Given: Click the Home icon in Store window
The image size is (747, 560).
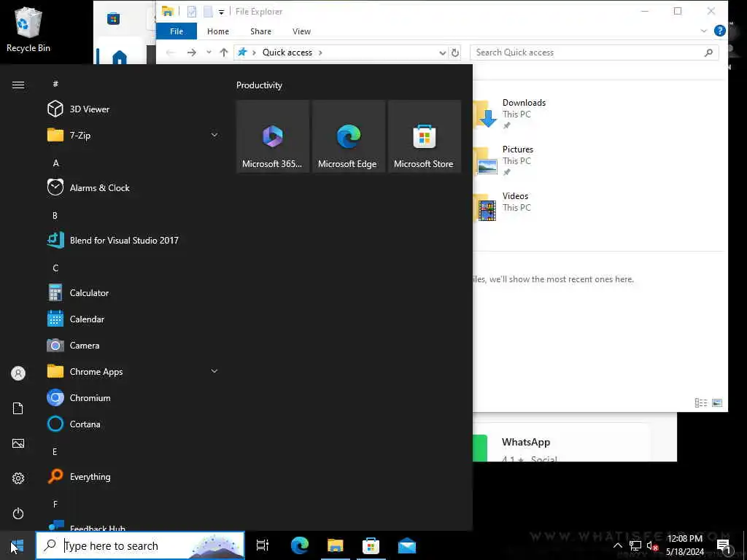Looking at the screenshot, I should [120, 58].
